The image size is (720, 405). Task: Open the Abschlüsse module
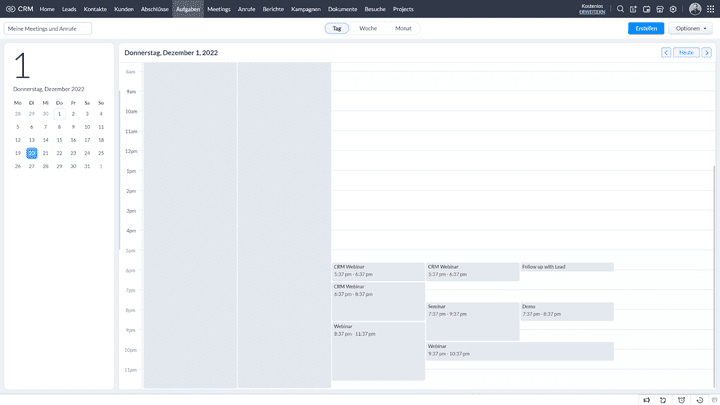click(155, 9)
